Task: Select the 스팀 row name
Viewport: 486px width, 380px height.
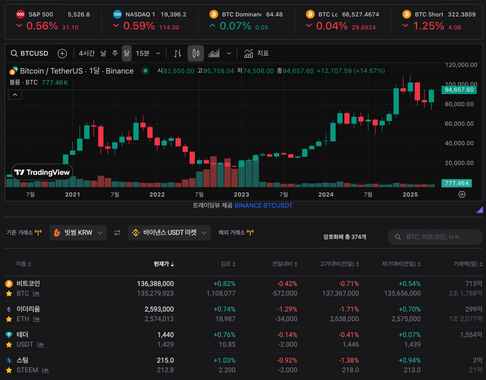Action: 22,360
